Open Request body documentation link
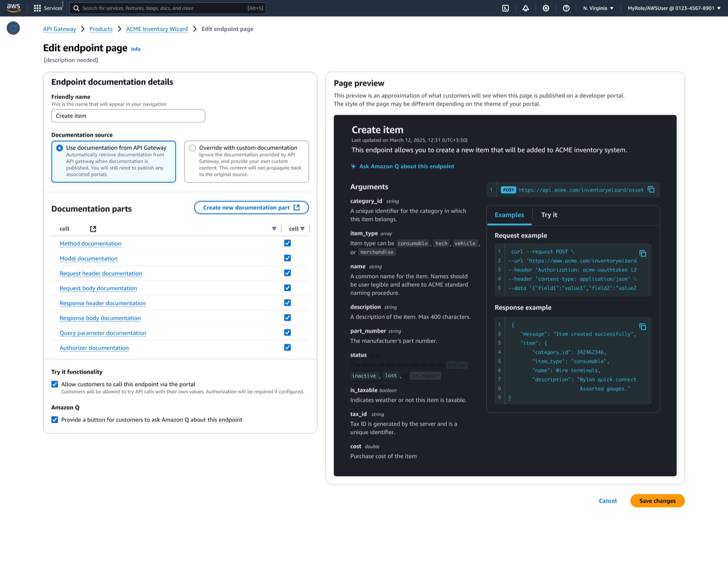This screenshot has height=583, width=728. pos(98,288)
